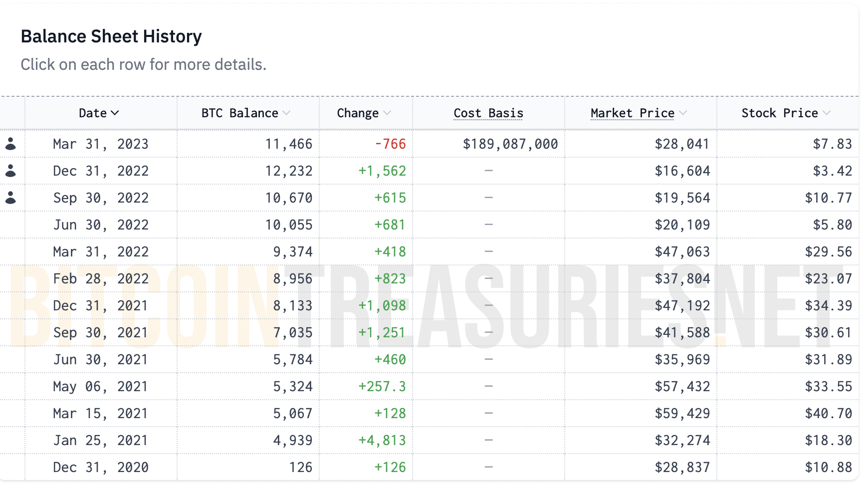868x490 pixels.
Task: Click the underlined Market Price header
Action: 632,113
